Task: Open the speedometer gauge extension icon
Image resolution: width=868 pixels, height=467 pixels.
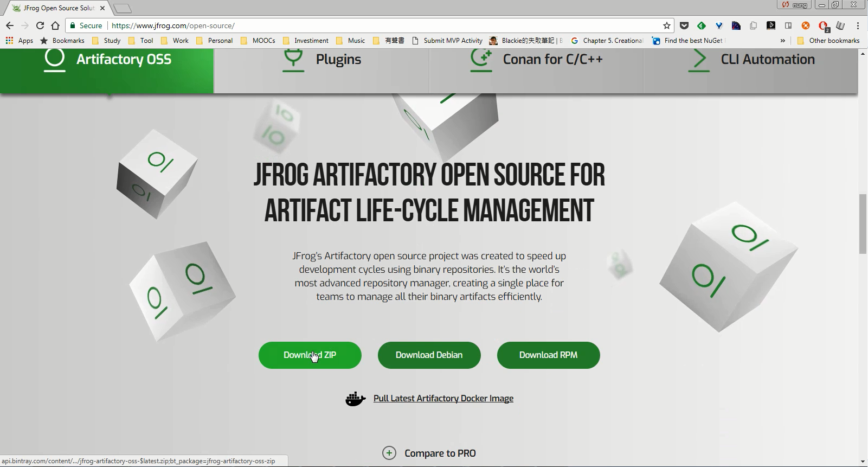Action: (x=736, y=25)
